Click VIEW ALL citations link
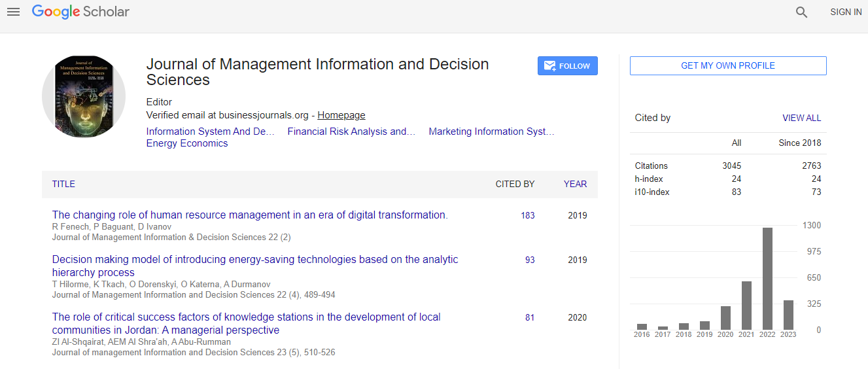Screen dimensions: 868x369 [802, 118]
